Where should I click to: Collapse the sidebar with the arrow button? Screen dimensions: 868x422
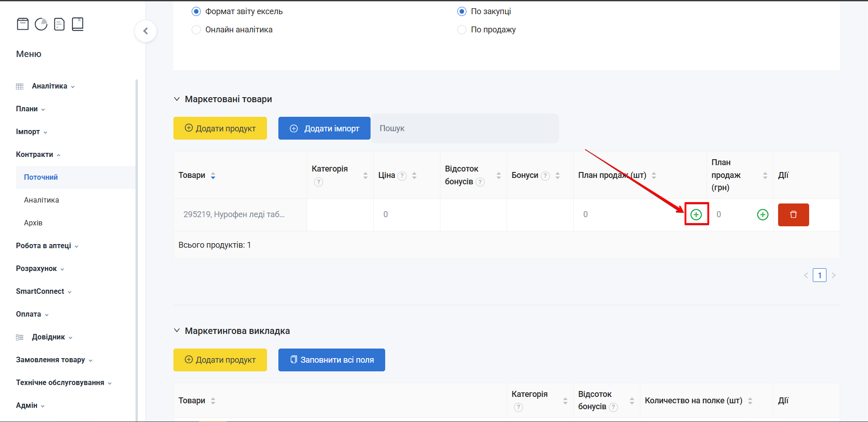pyautogui.click(x=146, y=31)
